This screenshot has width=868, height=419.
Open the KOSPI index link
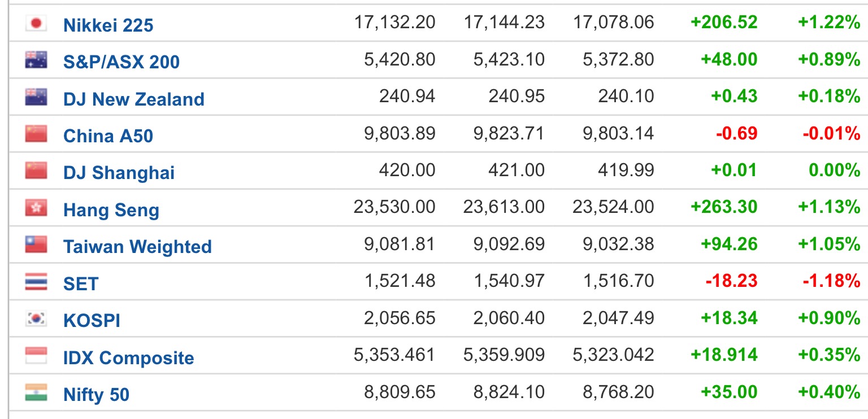[x=92, y=321]
